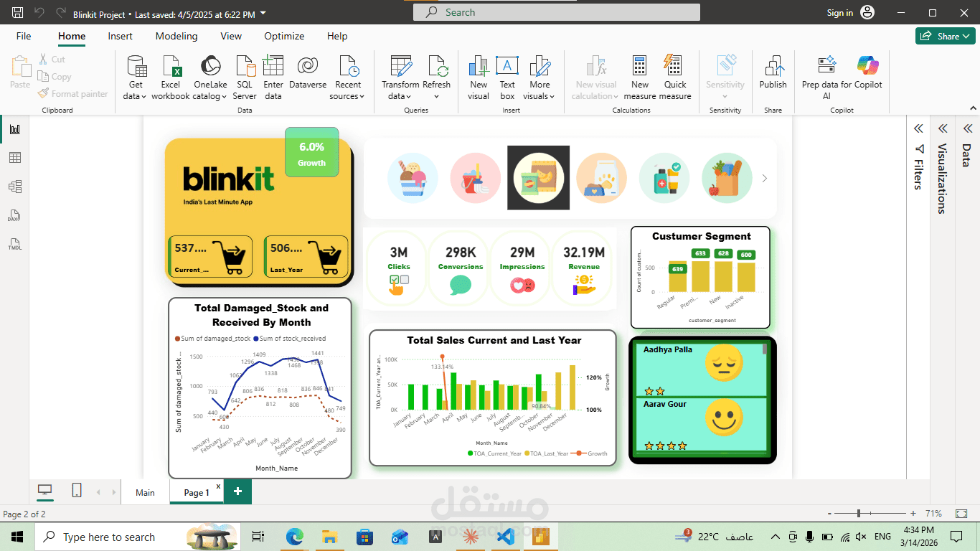Open the OneLake catalog
Viewport: 980px width, 551px height.
click(x=211, y=77)
